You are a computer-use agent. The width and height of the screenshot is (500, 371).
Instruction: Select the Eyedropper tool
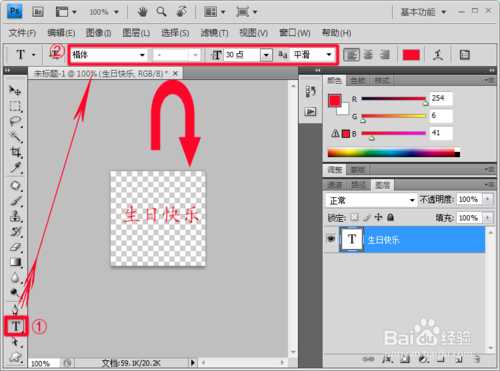[16, 168]
